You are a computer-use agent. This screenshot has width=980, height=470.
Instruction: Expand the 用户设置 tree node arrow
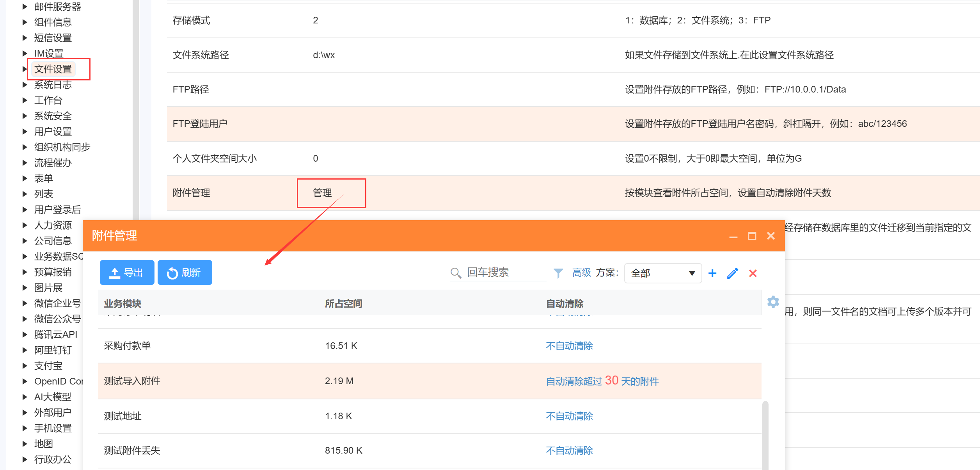(x=25, y=132)
